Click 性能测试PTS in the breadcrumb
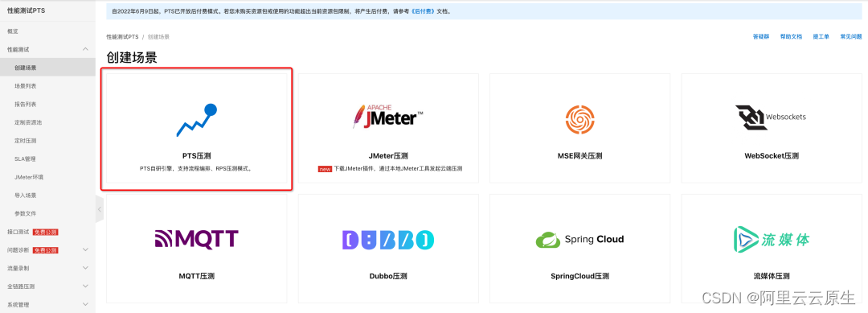The image size is (868, 313). pos(122,36)
